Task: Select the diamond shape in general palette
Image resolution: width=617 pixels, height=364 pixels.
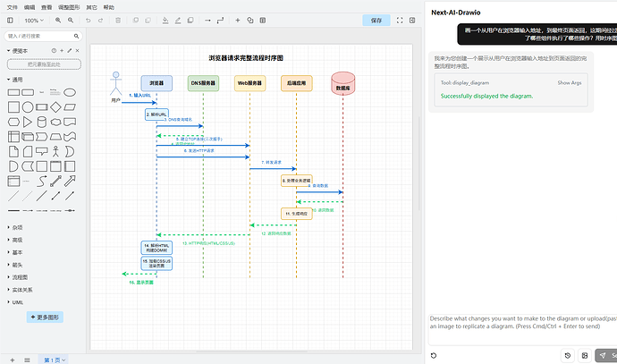Action: tap(55, 107)
